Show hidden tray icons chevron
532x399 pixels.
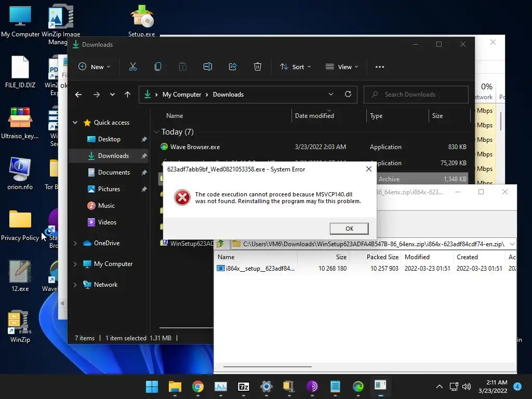click(x=440, y=387)
